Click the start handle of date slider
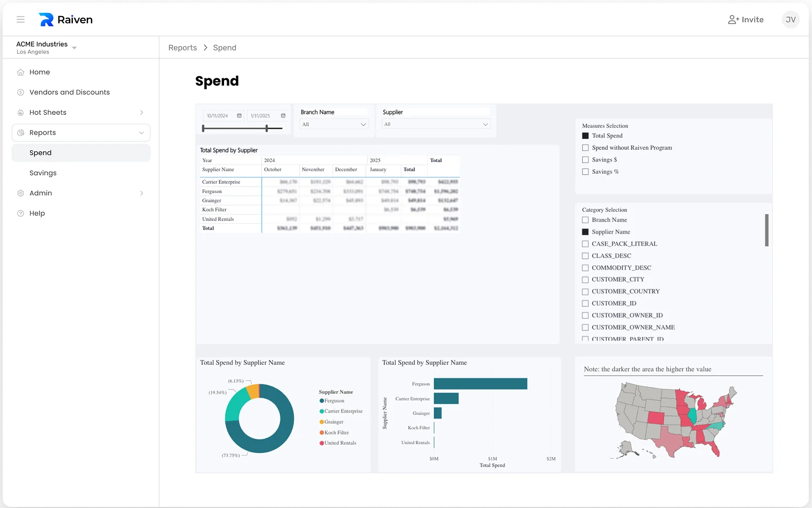This screenshot has width=812, height=508. pos(203,128)
